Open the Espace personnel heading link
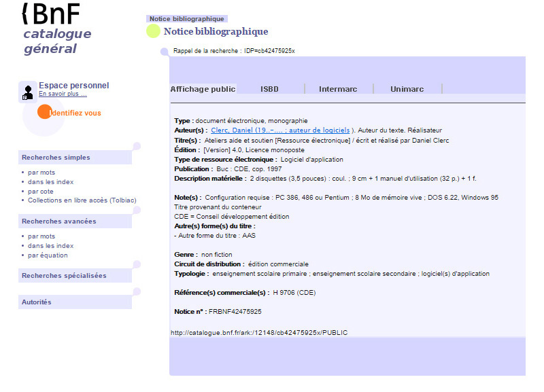The image size is (544, 392). pyautogui.click(x=74, y=86)
